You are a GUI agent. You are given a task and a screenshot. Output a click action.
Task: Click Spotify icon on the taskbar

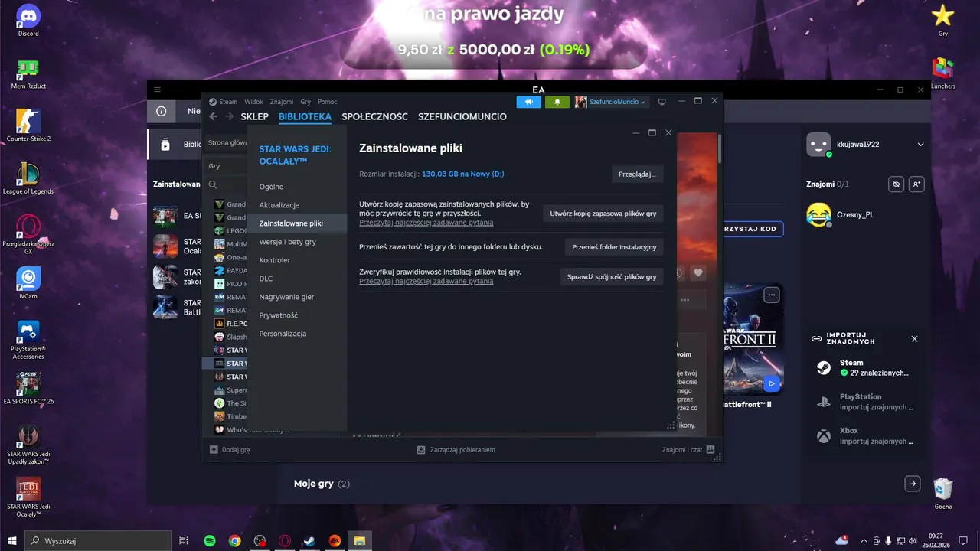coord(210,541)
